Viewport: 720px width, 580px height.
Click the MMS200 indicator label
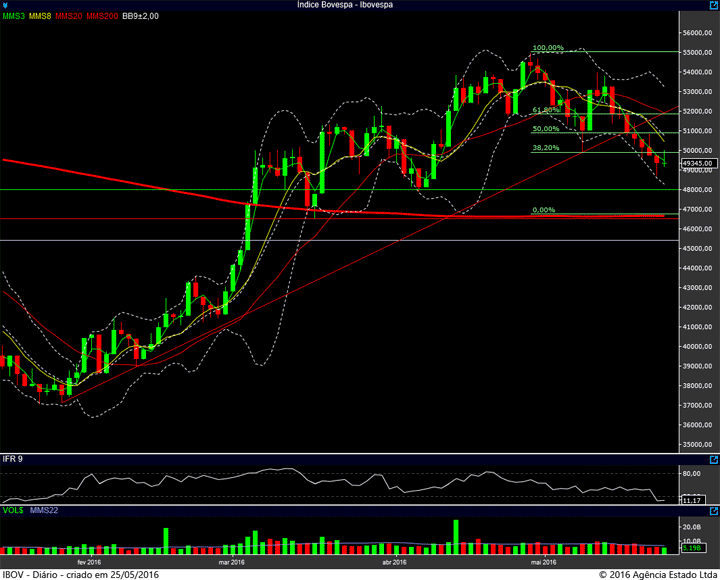[x=102, y=16]
